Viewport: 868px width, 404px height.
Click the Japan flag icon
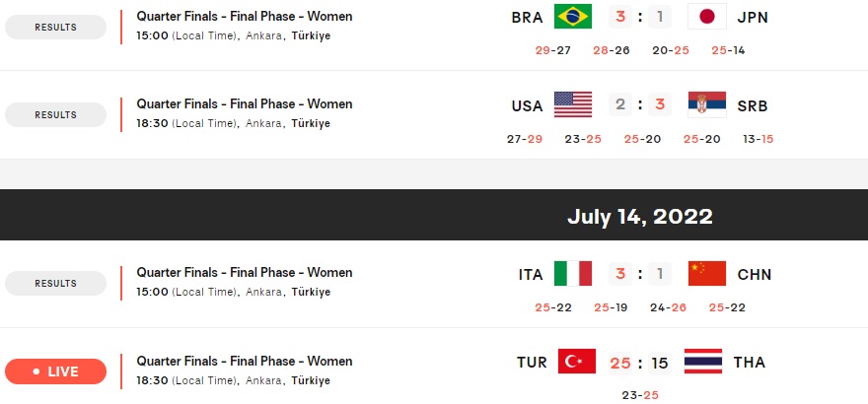[x=707, y=16]
